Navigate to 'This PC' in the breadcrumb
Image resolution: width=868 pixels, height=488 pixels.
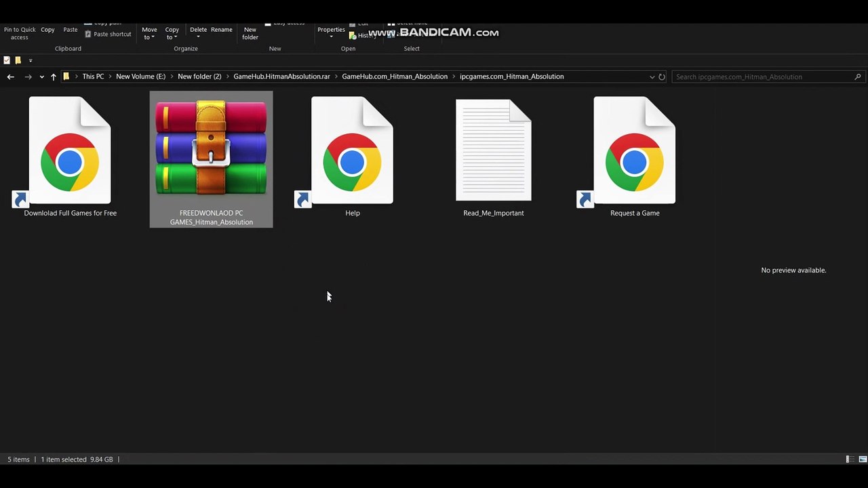[x=94, y=77]
